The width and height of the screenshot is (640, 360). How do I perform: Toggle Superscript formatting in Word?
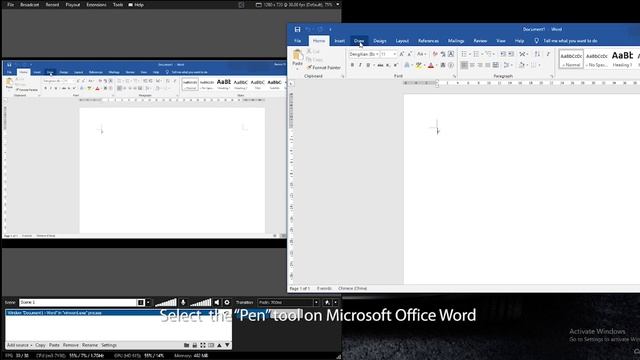click(396, 65)
